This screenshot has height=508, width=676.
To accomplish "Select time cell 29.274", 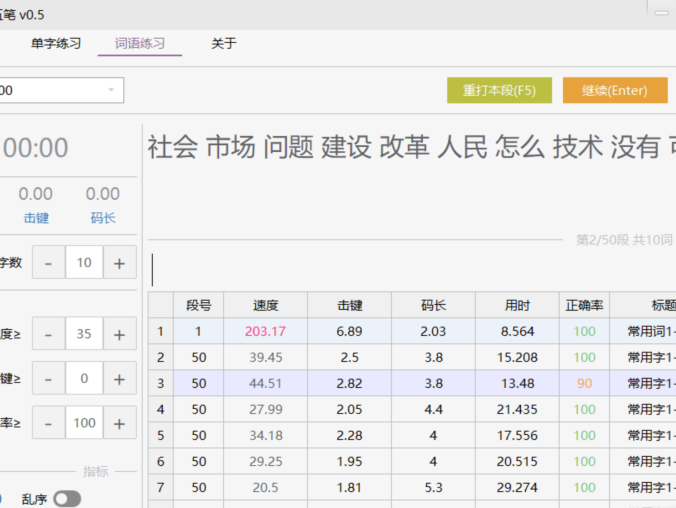I will click(x=517, y=487).
